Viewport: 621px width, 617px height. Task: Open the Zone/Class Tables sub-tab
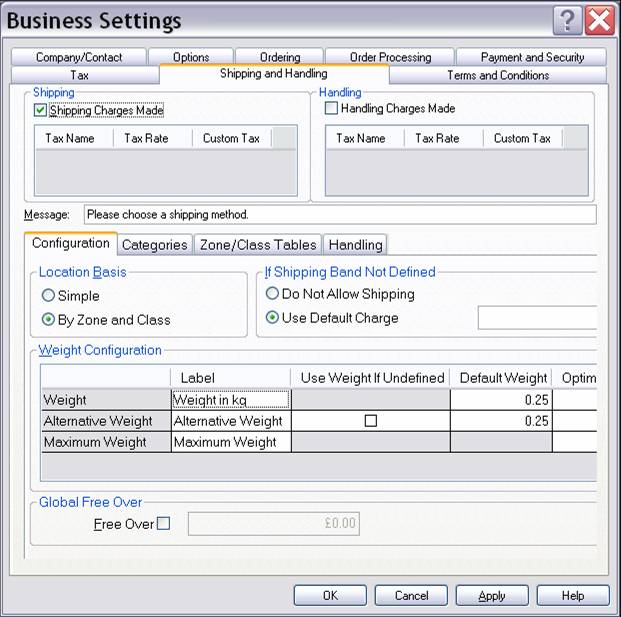[x=258, y=244]
